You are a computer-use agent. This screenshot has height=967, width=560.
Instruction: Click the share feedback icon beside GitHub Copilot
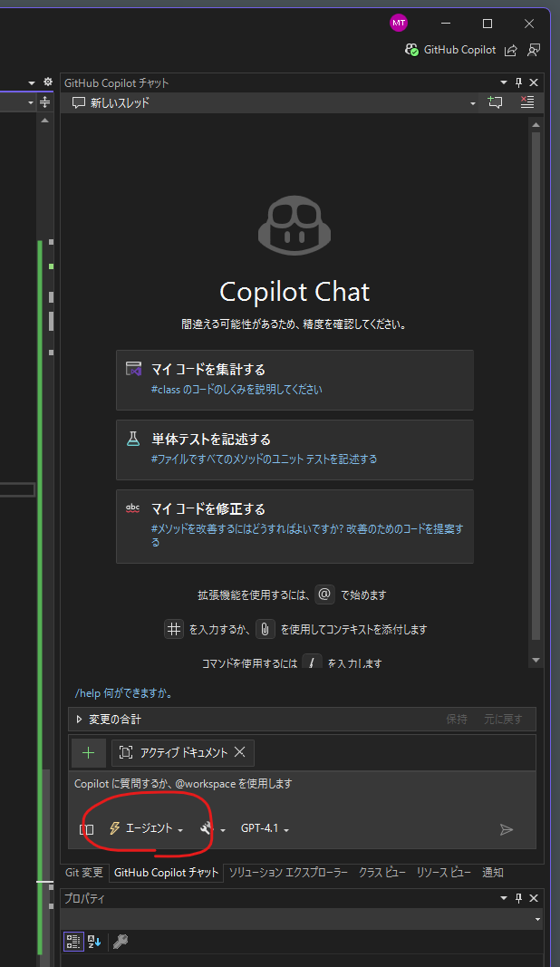(511, 51)
